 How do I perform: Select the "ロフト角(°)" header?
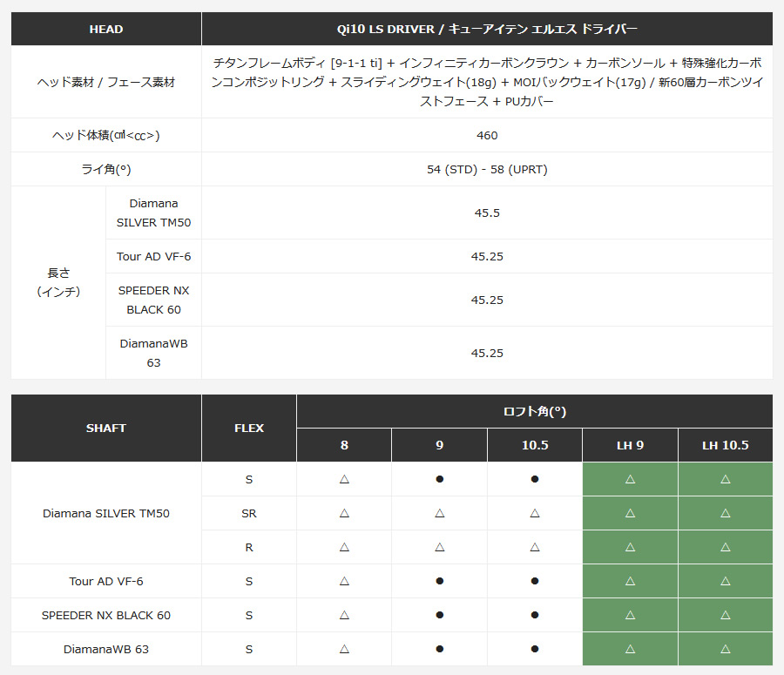pyautogui.click(x=535, y=411)
